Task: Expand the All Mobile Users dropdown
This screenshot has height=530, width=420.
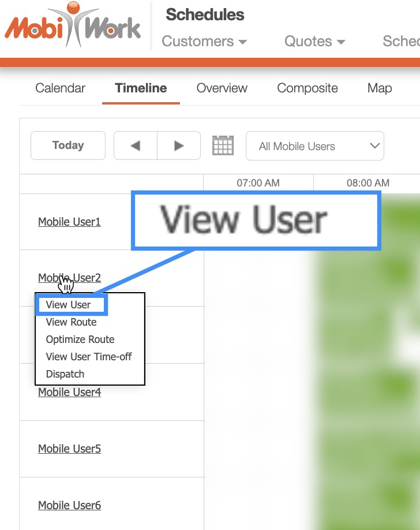Action: point(314,146)
